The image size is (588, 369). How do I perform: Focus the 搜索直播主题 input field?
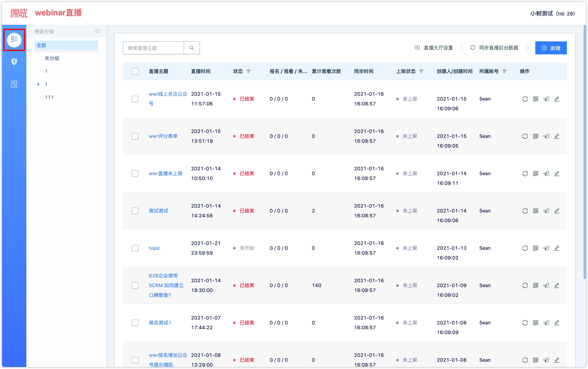(153, 48)
